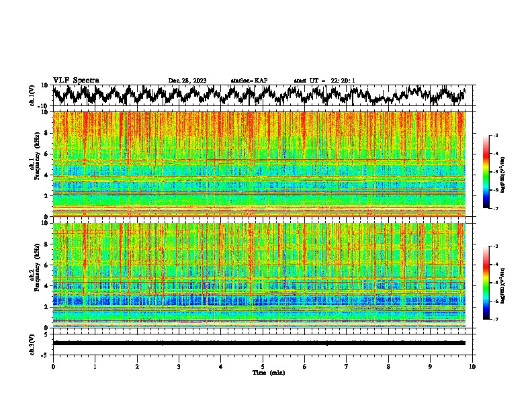Click the ch.1 frequency spectrogram panel
The image size is (532, 411).
click(x=259, y=164)
